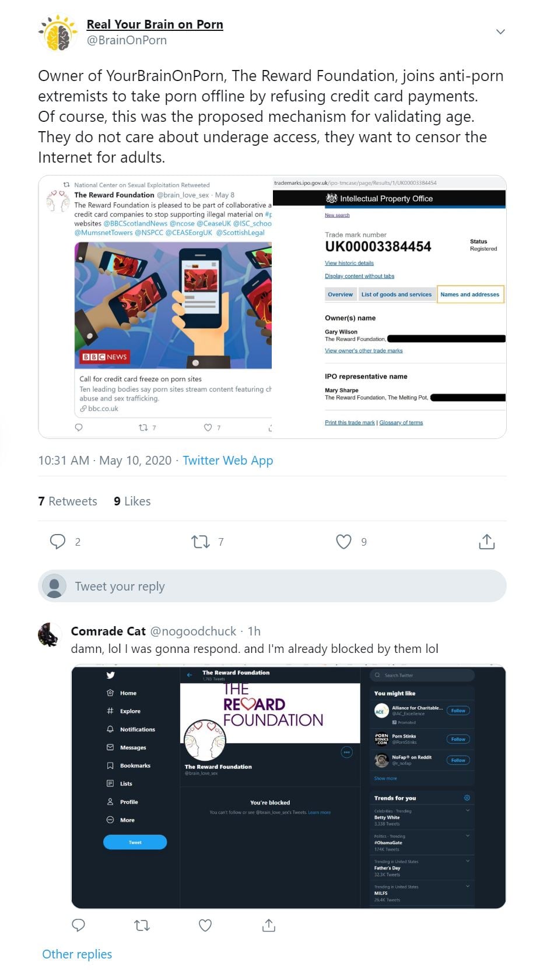
Task: Retweet the main tweet via retweet icon
Action: click(x=201, y=542)
